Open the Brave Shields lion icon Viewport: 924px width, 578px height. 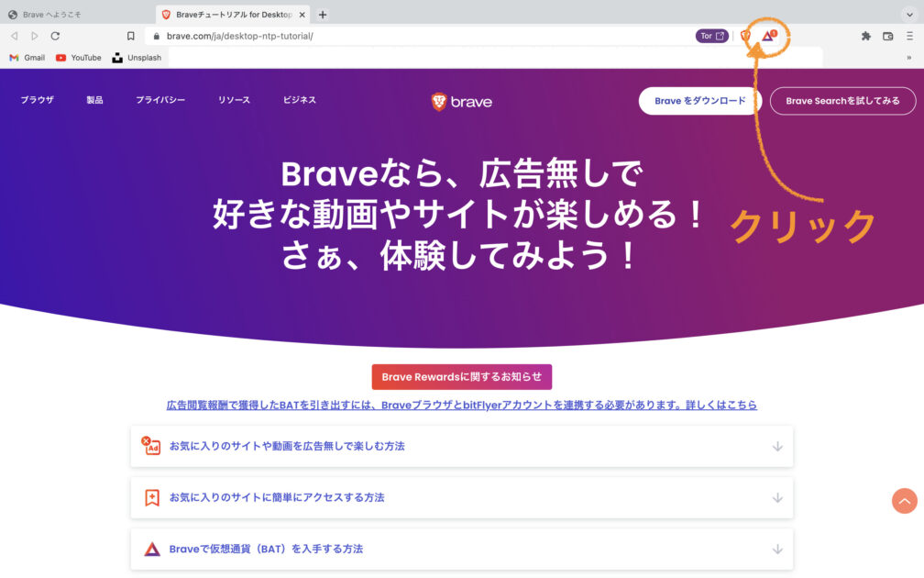tap(745, 36)
